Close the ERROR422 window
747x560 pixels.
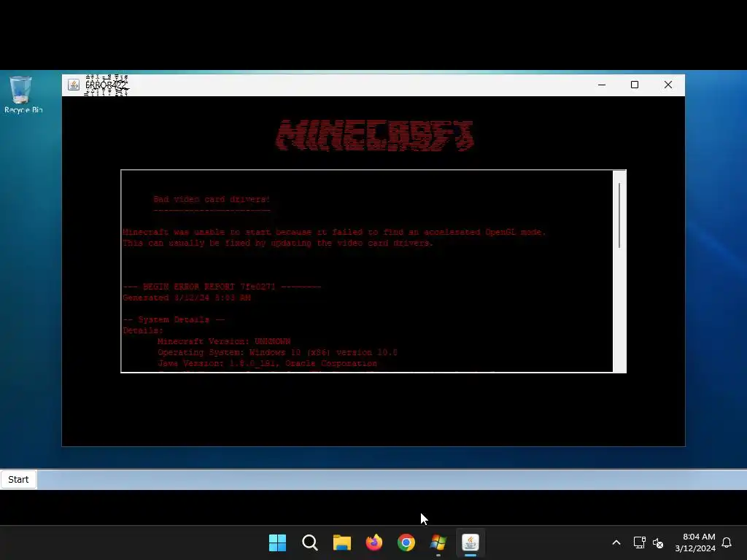click(668, 85)
